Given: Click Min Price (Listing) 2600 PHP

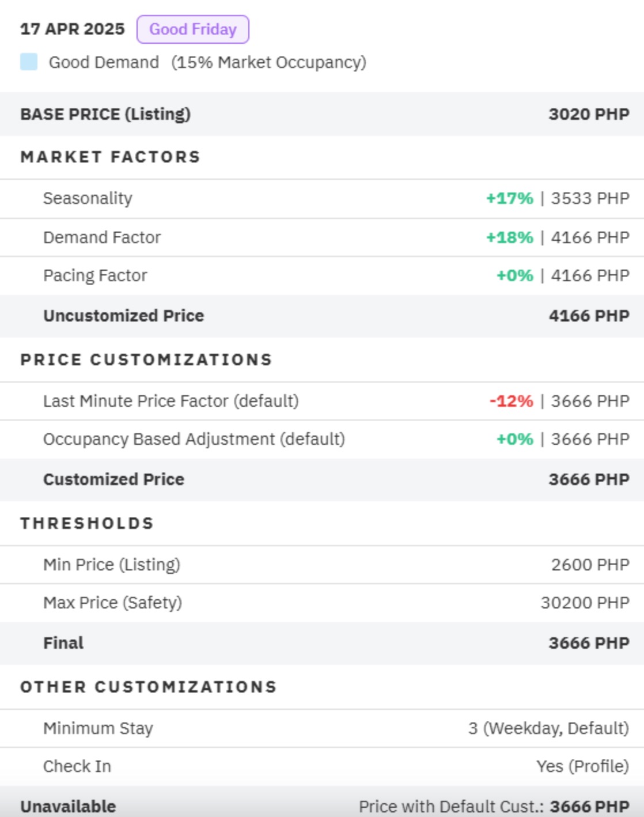Looking at the screenshot, I should (x=322, y=565).
